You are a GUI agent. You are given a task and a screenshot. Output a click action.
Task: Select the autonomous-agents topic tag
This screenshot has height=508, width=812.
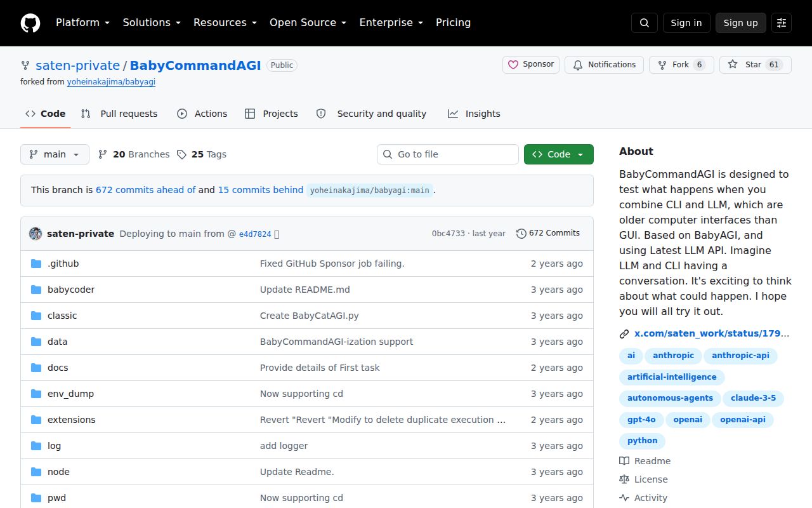coord(670,398)
